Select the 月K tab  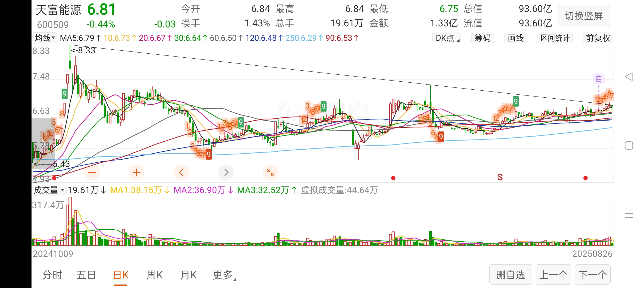click(189, 275)
